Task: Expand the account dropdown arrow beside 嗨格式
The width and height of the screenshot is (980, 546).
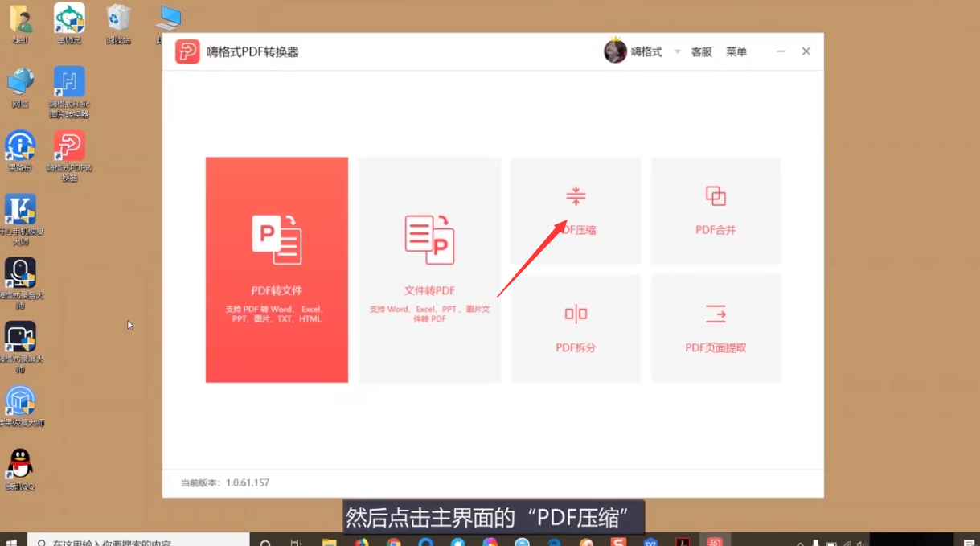Action: (x=677, y=52)
